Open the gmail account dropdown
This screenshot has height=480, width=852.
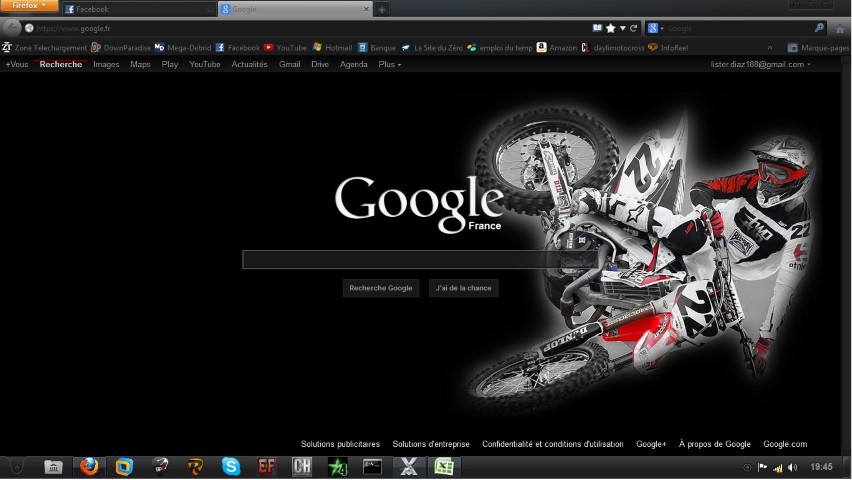coord(760,64)
